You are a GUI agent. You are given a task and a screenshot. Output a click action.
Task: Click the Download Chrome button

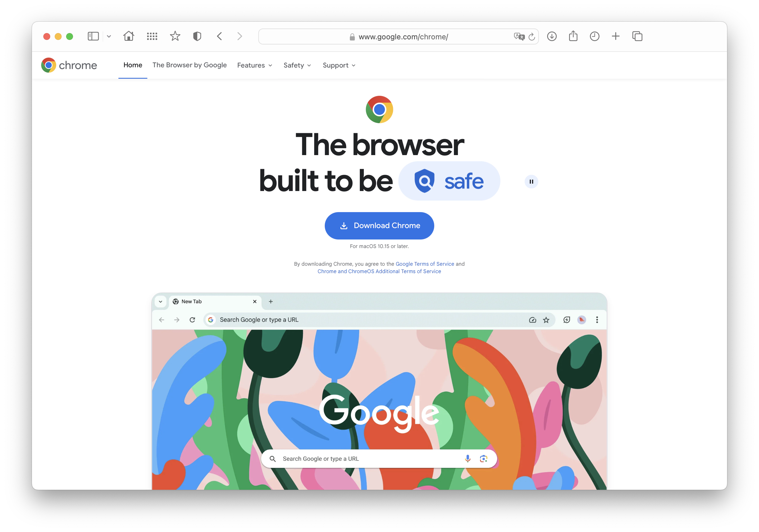[x=379, y=226]
